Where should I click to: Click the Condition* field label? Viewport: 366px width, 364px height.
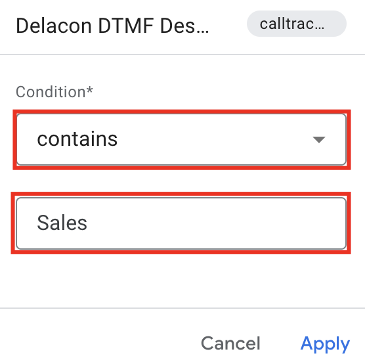pos(54,92)
